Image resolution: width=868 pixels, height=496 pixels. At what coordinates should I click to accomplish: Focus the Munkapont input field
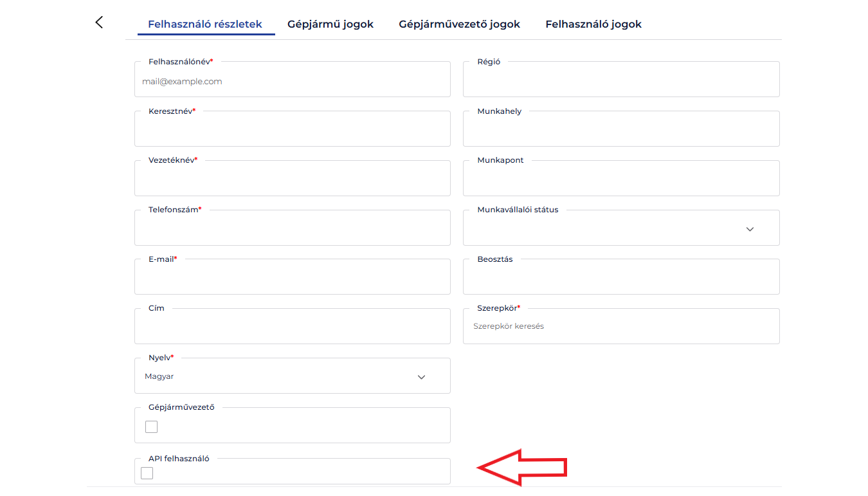pyautogui.click(x=620, y=180)
